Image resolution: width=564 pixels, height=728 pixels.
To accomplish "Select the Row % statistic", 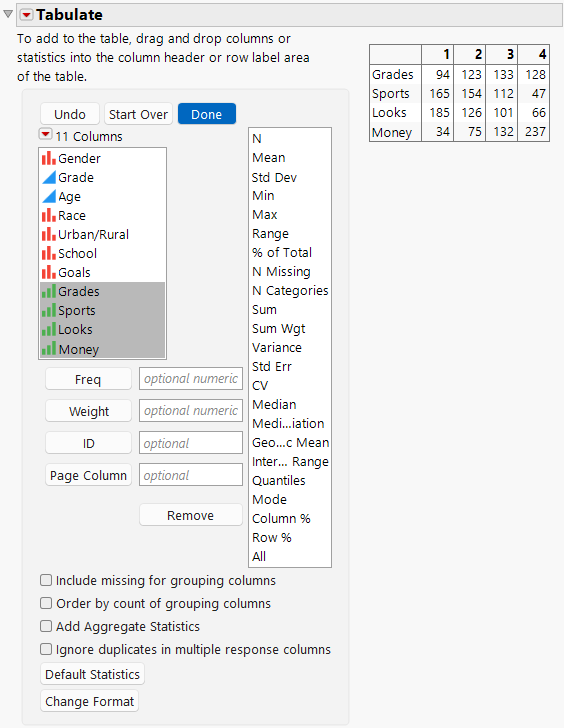I will pos(272,538).
